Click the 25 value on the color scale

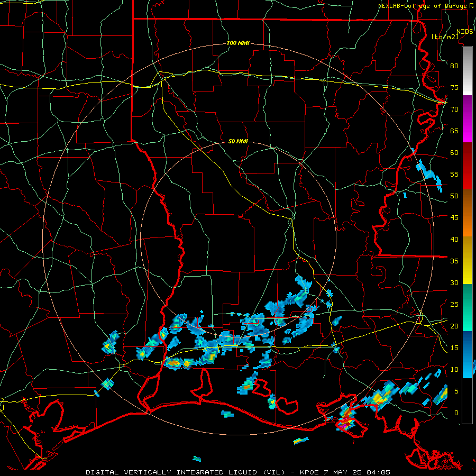[454, 305]
